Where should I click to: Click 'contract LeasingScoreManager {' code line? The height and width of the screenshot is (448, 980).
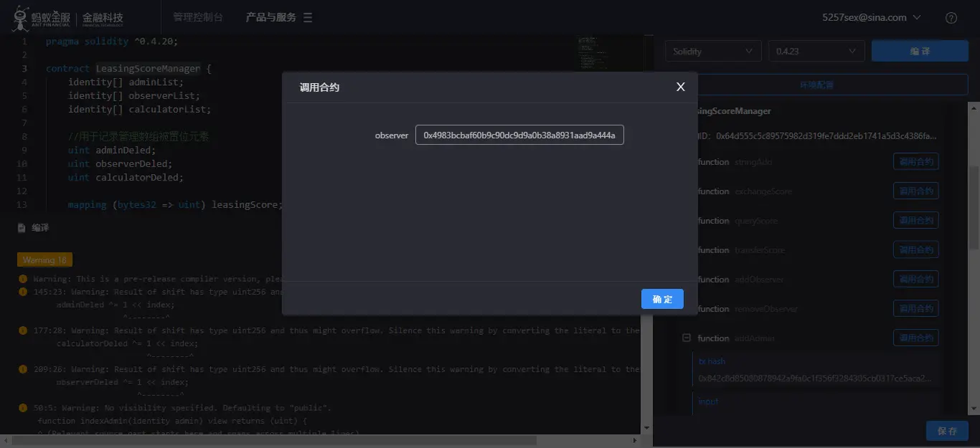point(129,69)
